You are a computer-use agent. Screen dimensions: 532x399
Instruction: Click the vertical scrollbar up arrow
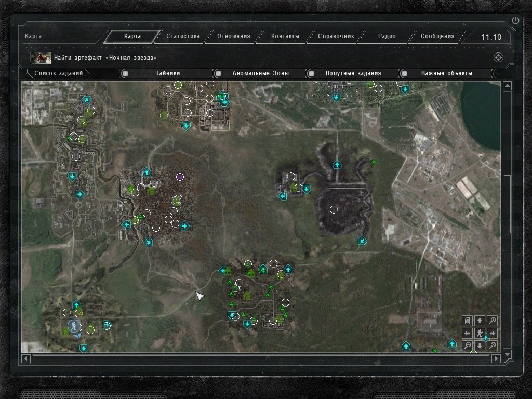click(x=507, y=86)
